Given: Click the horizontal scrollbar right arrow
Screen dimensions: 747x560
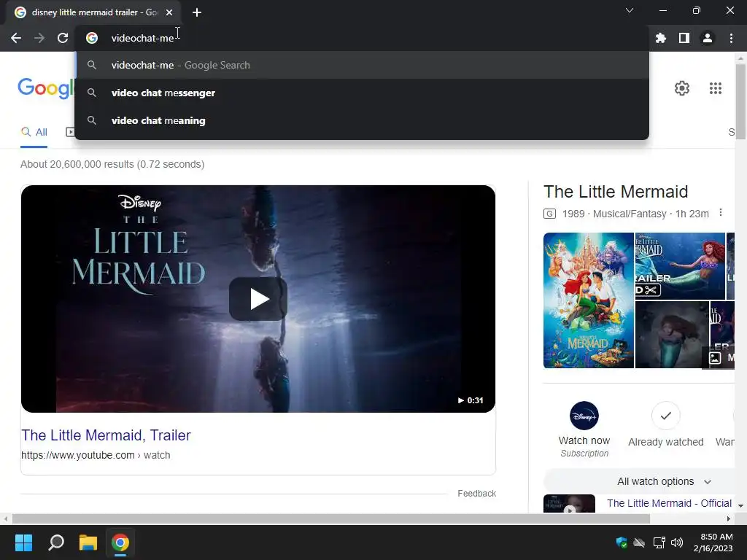Looking at the screenshot, I should point(729,519).
